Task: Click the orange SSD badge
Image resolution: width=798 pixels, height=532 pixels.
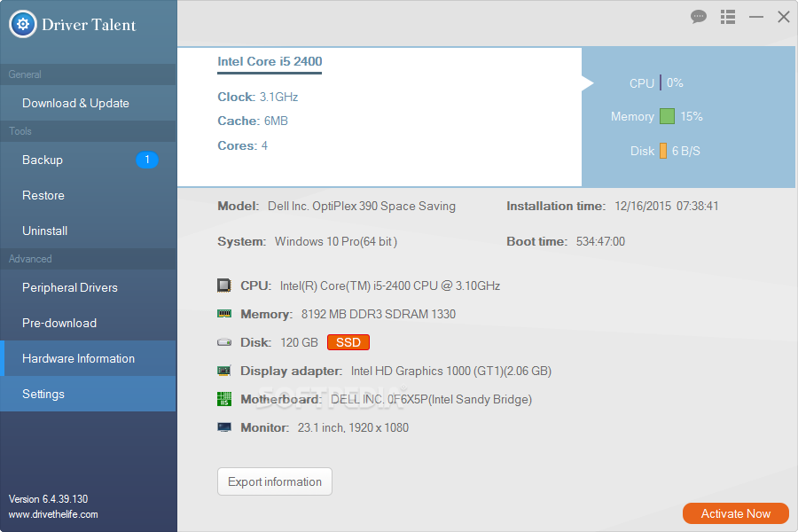Action: (348, 342)
